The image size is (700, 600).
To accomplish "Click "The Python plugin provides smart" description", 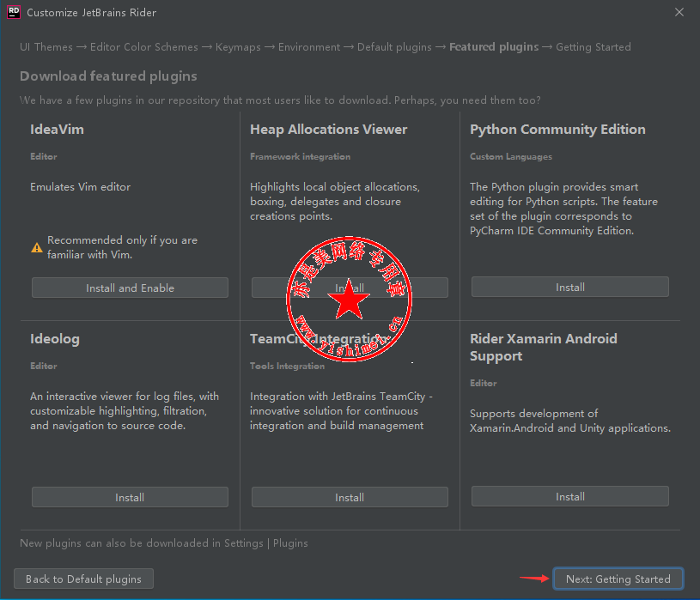I will 563,209.
